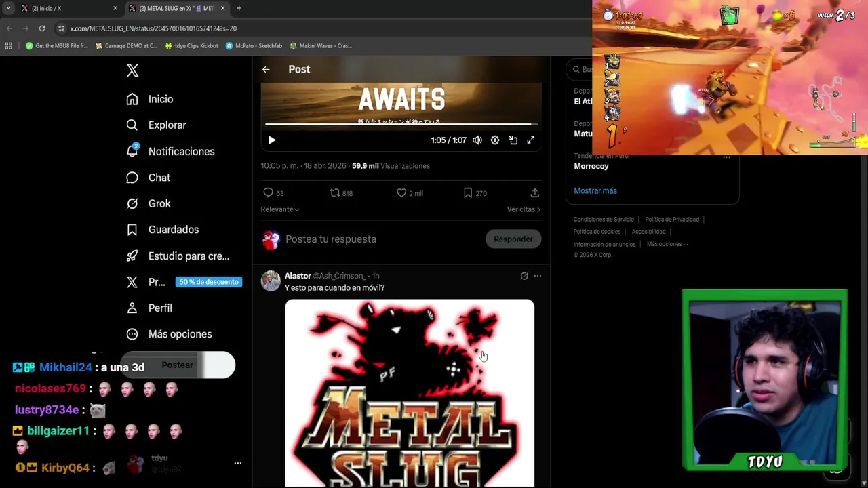Open McPato - Sketchfab bookmark
The height and width of the screenshot is (488, 868).
coord(254,46)
